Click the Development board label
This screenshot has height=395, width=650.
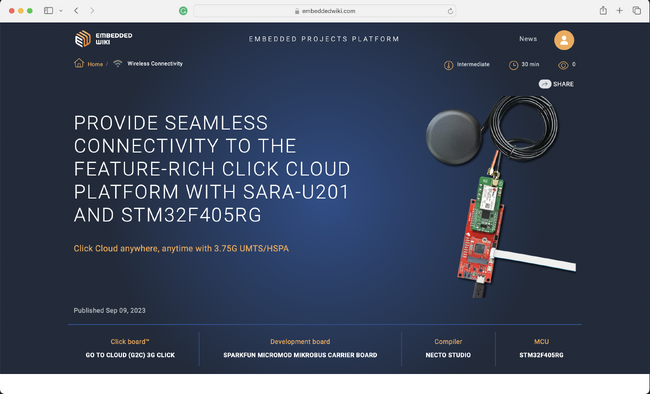(300, 342)
